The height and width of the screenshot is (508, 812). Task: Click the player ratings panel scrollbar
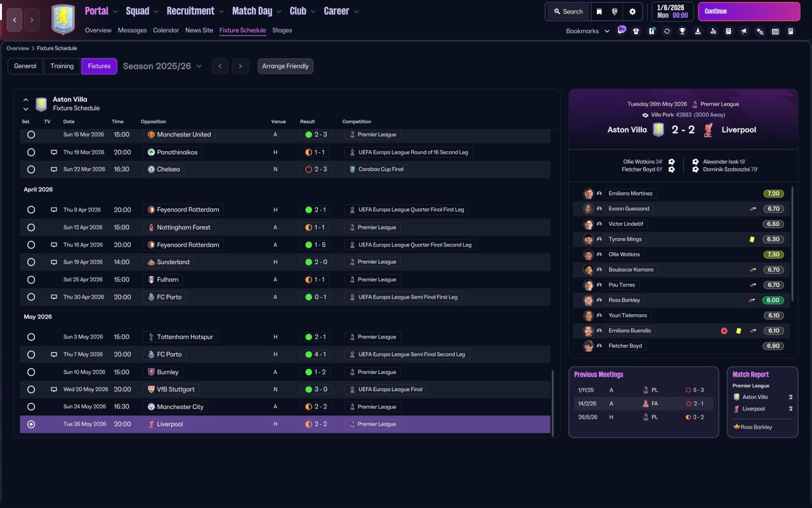tap(793, 245)
